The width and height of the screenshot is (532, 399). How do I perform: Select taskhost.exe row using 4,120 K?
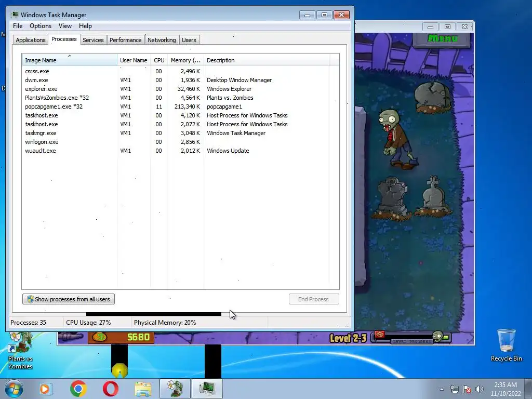[176, 115]
